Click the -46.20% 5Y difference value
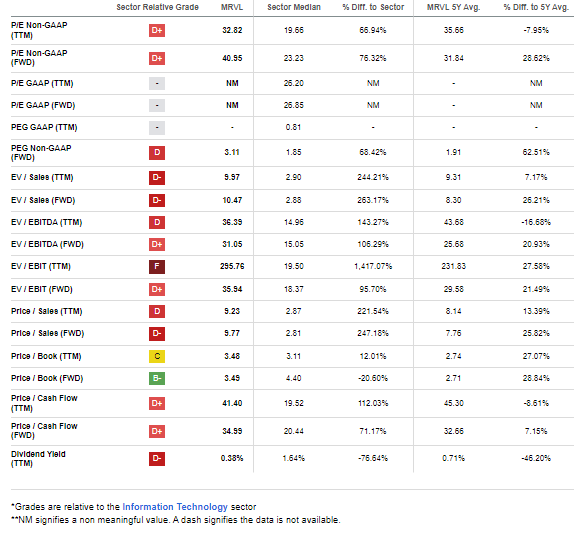 (536, 458)
